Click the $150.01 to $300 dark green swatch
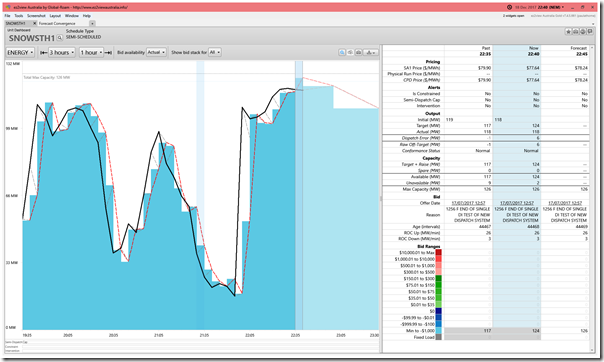The image size is (604, 362). [x=438, y=278]
